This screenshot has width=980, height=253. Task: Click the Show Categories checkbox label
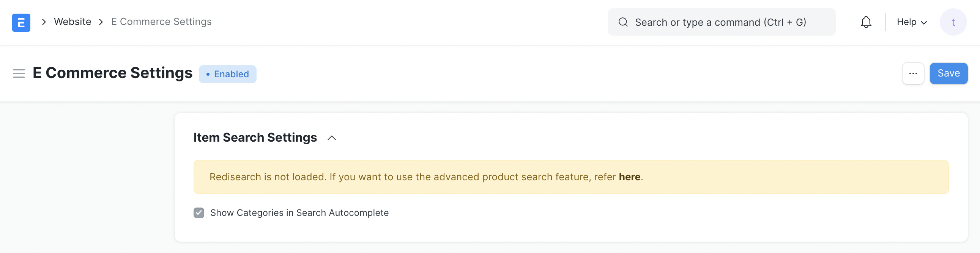pyautogui.click(x=299, y=213)
